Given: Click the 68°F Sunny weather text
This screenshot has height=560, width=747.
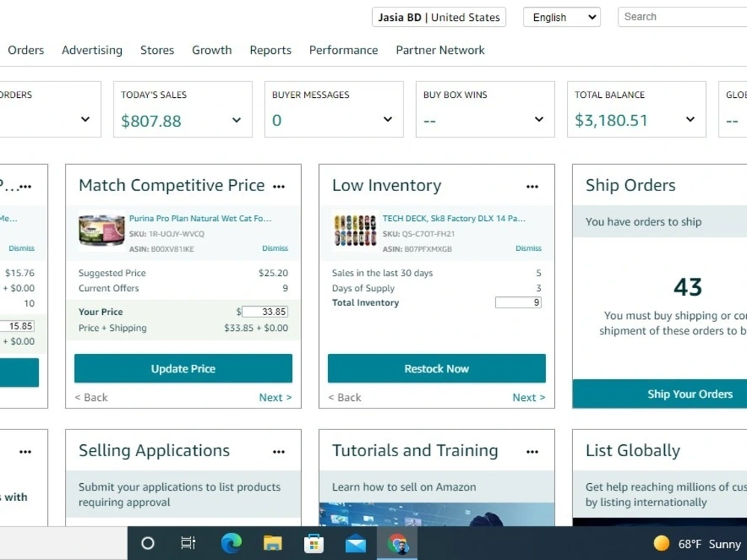Looking at the screenshot, I should (x=710, y=544).
